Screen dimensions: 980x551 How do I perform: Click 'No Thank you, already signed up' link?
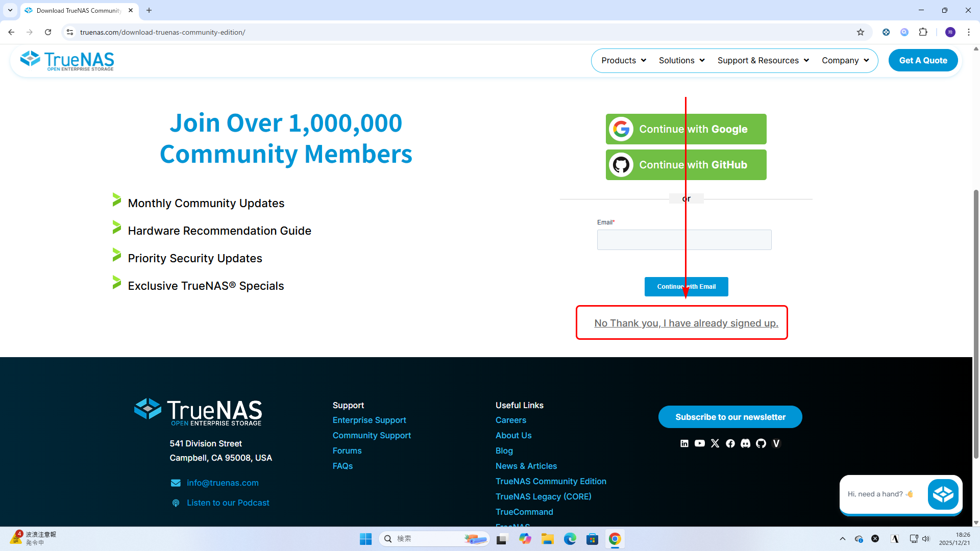click(686, 323)
